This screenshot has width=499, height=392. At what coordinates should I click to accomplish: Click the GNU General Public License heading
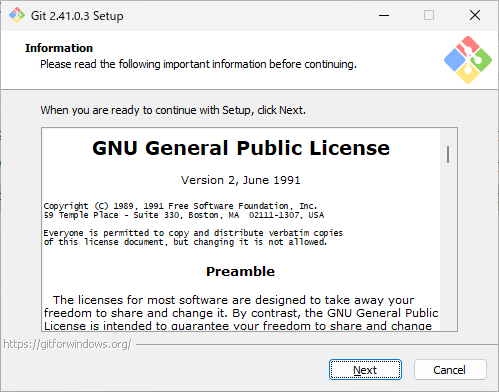[x=241, y=148]
